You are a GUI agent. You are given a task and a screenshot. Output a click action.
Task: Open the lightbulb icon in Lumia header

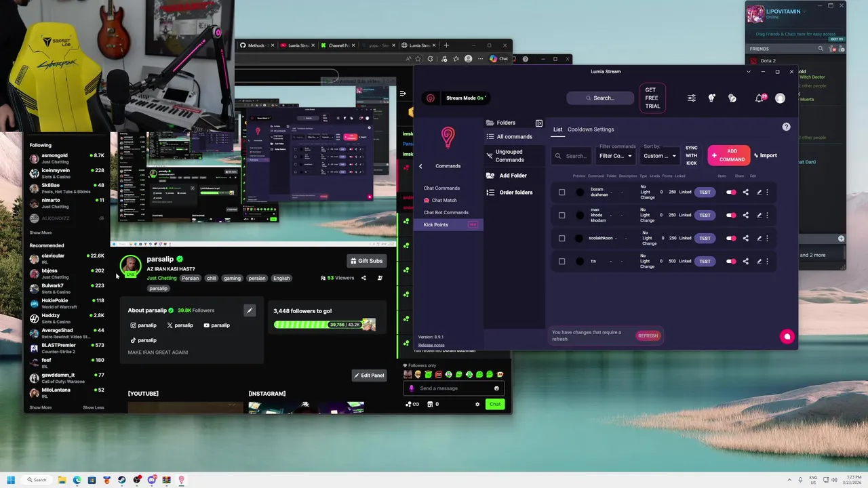click(711, 98)
